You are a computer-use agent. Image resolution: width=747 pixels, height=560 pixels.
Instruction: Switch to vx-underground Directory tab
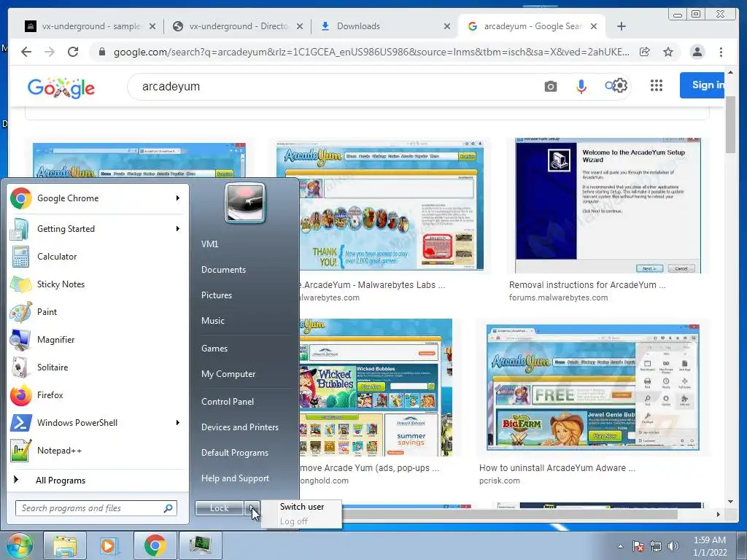(237, 26)
